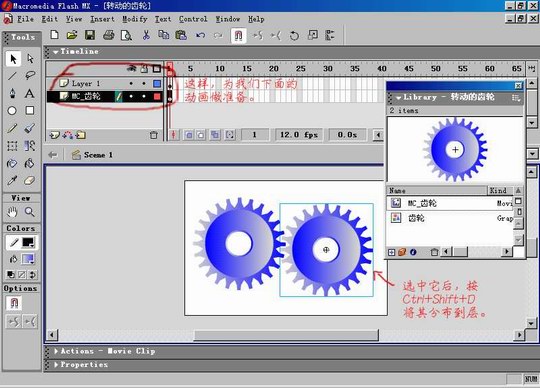Viewport: 540px width, 388px height.
Task: Click the delete layer trash icon
Action: pos(154,135)
